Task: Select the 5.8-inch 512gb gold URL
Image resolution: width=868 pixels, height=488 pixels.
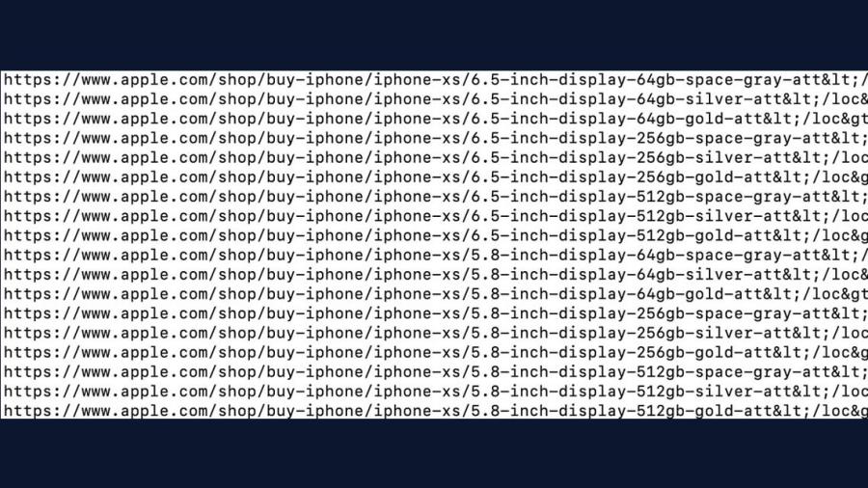Action: tap(435, 411)
